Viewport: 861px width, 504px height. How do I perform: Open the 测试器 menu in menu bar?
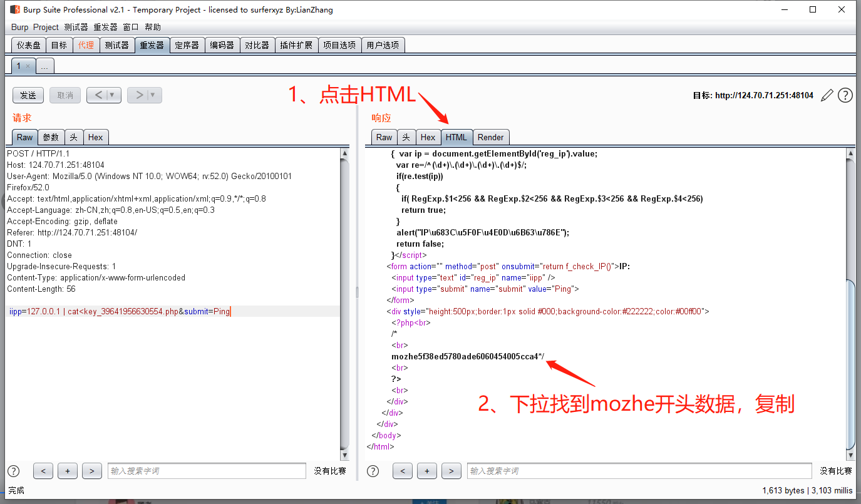(x=76, y=27)
